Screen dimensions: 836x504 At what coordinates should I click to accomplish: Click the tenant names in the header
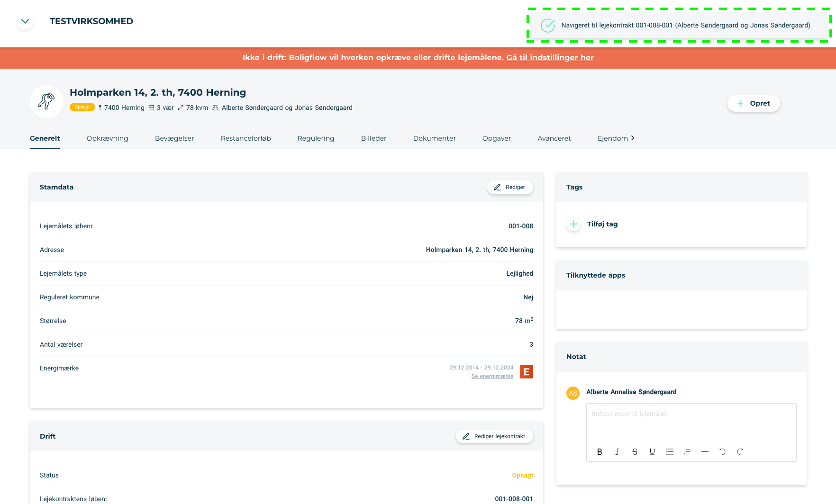pos(287,108)
